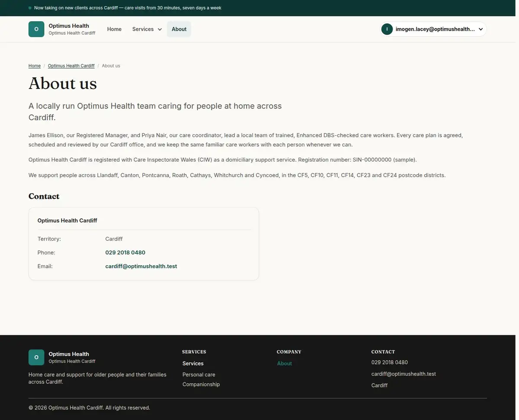Select the About nav item
The image size is (519, 420).
tap(179, 29)
